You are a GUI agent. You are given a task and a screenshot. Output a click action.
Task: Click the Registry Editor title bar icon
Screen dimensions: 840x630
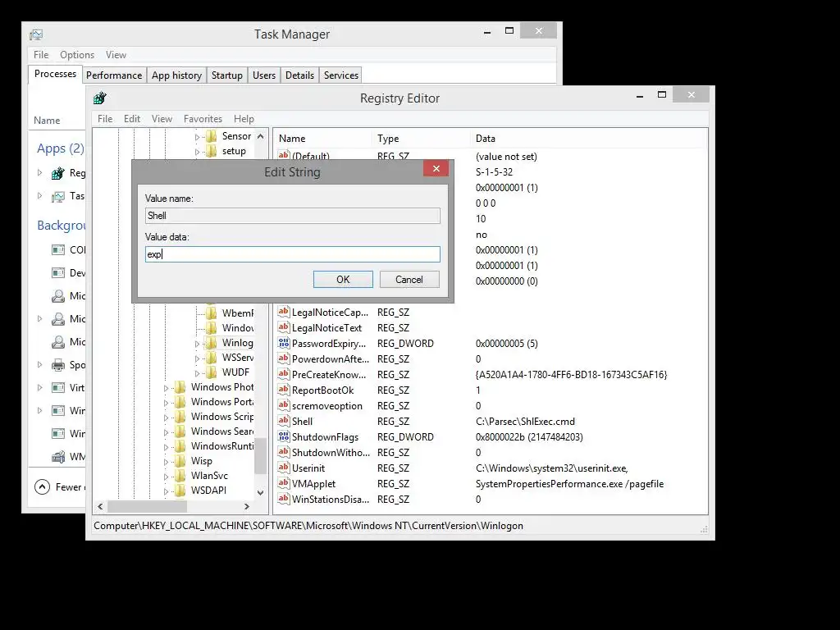(x=99, y=98)
